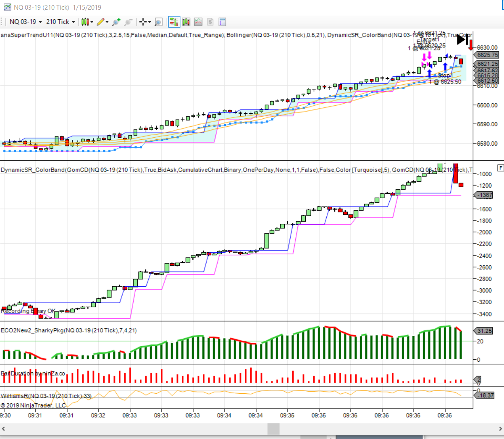
Task: Click the 6615.28 price marker
Action: (x=487, y=76)
